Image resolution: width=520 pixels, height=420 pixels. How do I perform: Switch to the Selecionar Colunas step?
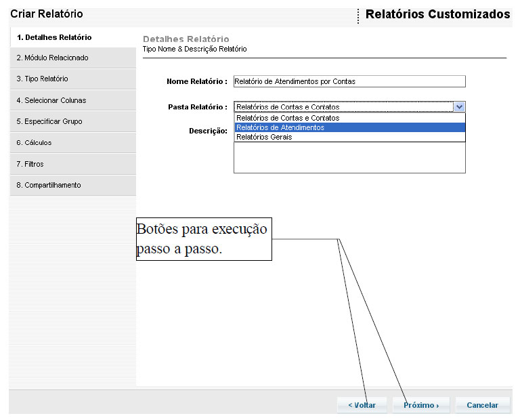pyautogui.click(x=51, y=101)
